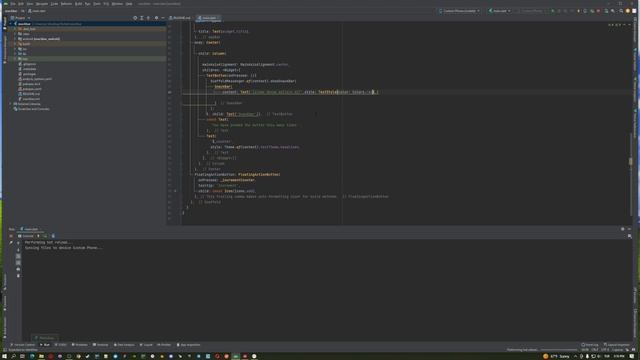Click the down arrow in console sidebar
The image size is (640, 360).
point(18,250)
